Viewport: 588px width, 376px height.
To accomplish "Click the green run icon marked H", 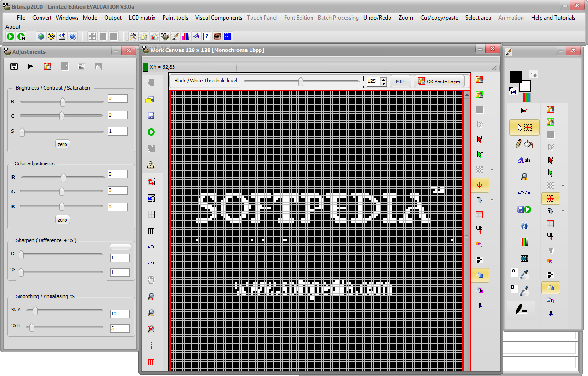I will (21, 36).
